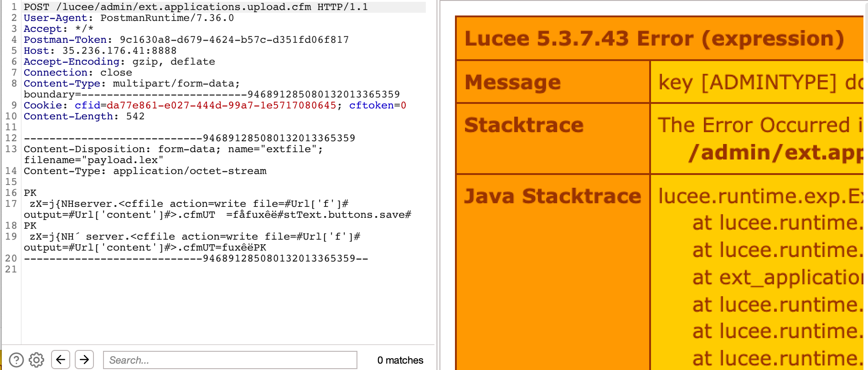Focus the Search input field
The image size is (868, 370).
coord(230,360)
